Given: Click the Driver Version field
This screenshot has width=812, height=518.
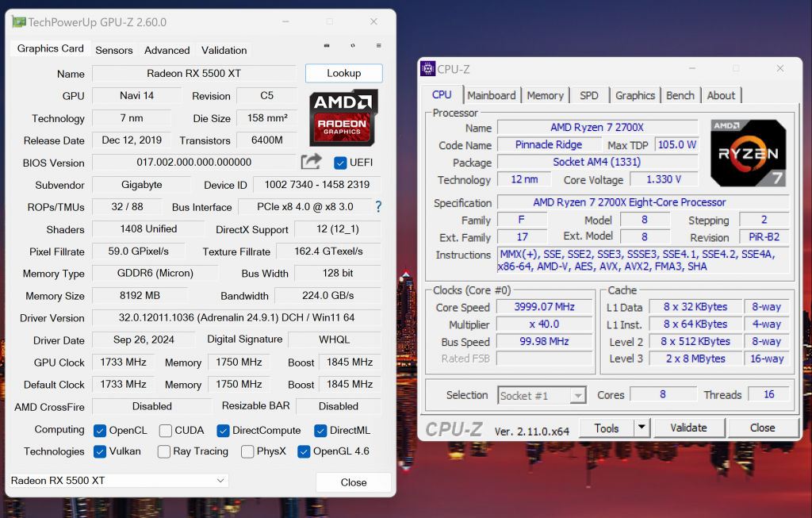Looking at the screenshot, I should point(236,317).
